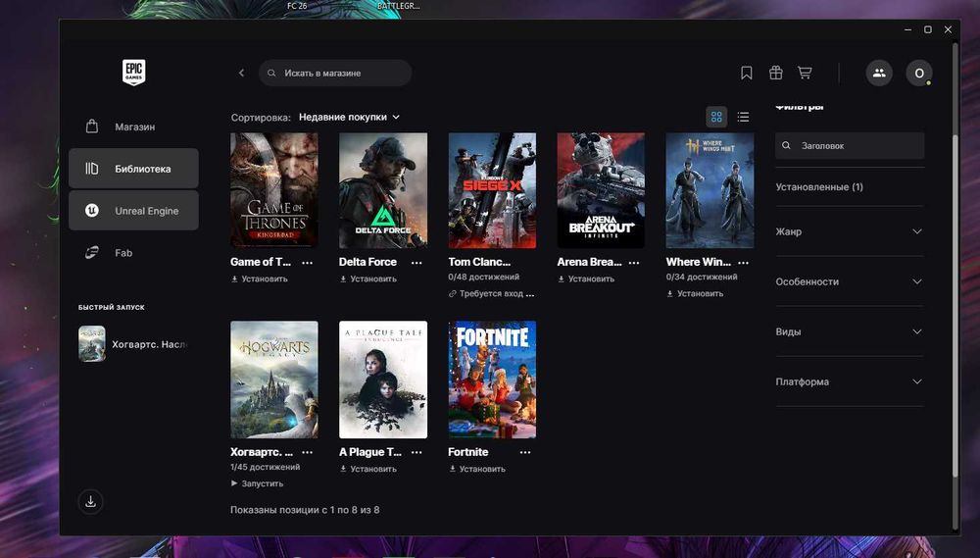Expand the Виды filter

pos(850,331)
